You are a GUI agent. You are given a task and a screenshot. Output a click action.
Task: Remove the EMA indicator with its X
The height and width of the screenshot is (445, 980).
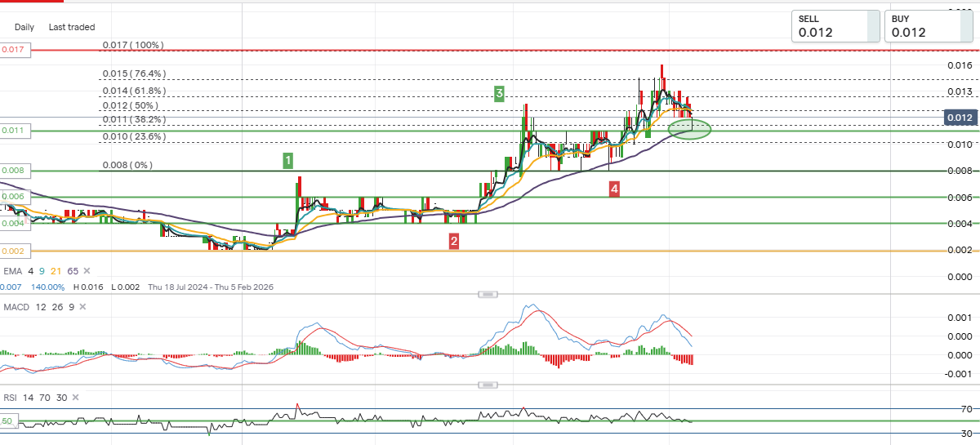coord(87,271)
